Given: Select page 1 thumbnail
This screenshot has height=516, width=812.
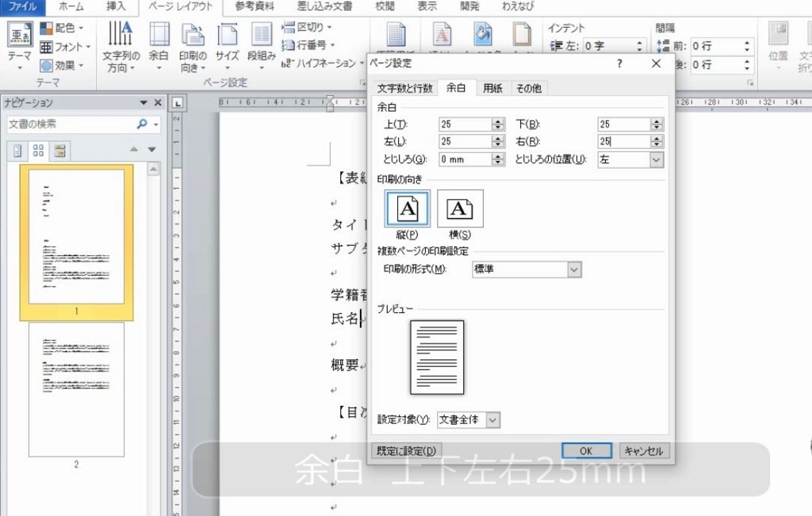Looking at the screenshot, I should pyautogui.click(x=76, y=237).
